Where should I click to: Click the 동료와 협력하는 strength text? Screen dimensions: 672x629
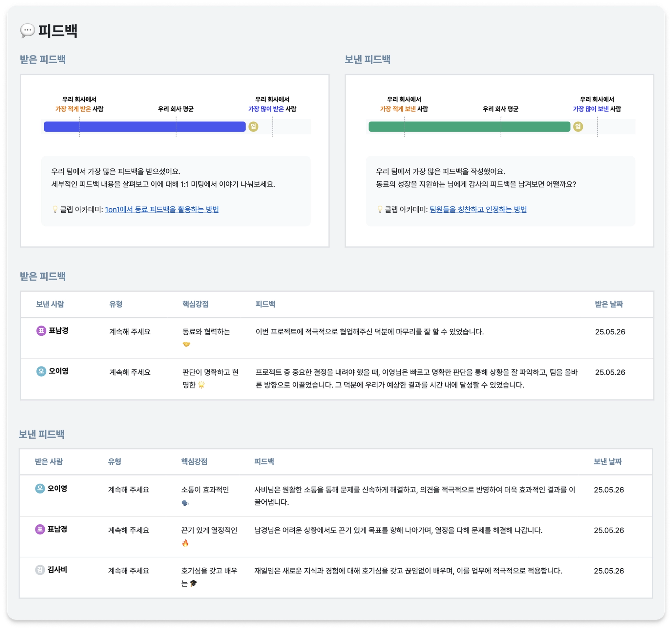206,332
